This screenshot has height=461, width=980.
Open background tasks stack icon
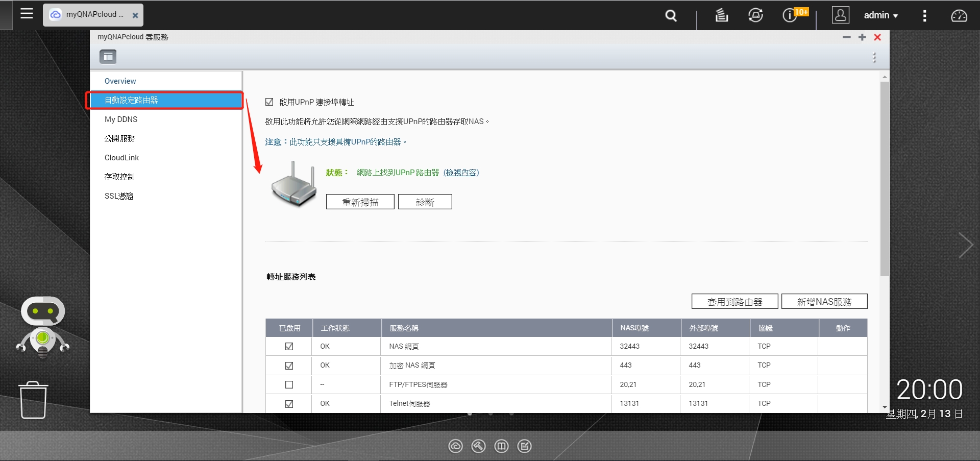click(x=721, y=15)
